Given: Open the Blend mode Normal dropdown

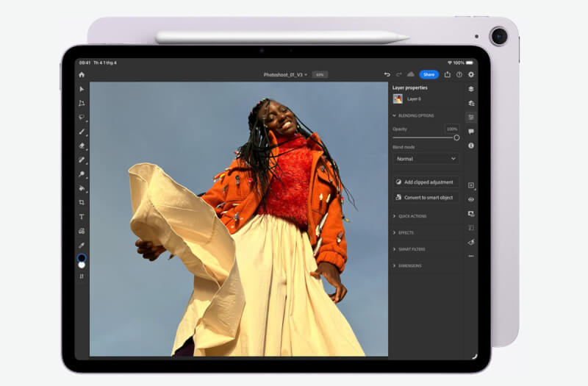Looking at the screenshot, I should [x=426, y=159].
